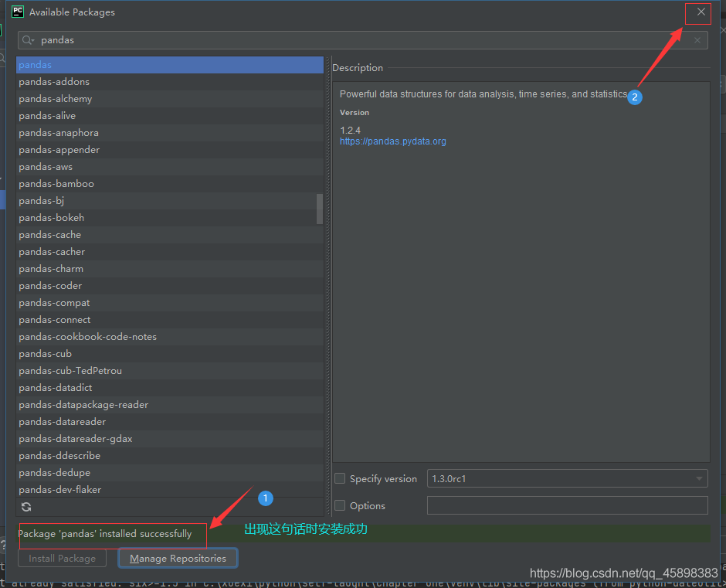The height and width of the screenshot is (588, 726).
Task: Clear the pandas search text
Action: (697, 40)
